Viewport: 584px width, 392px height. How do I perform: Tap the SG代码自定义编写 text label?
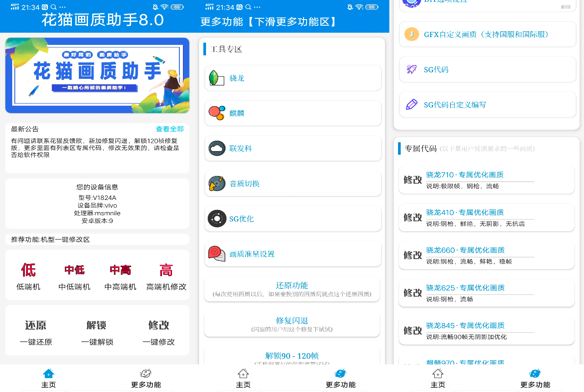(455, 105)
